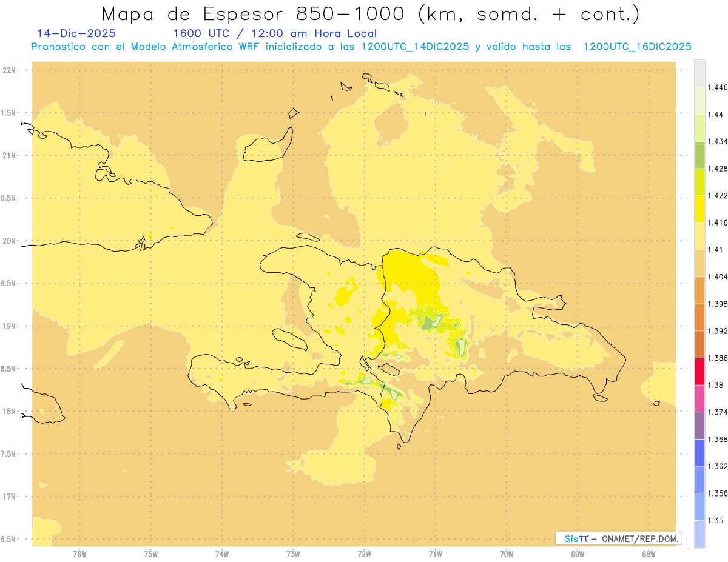Click the pale yellow legend swatch between 1.41 and 1.416
Image resolution: width=728 pixels, height=562 pixels.
click(x=699, y=236)
